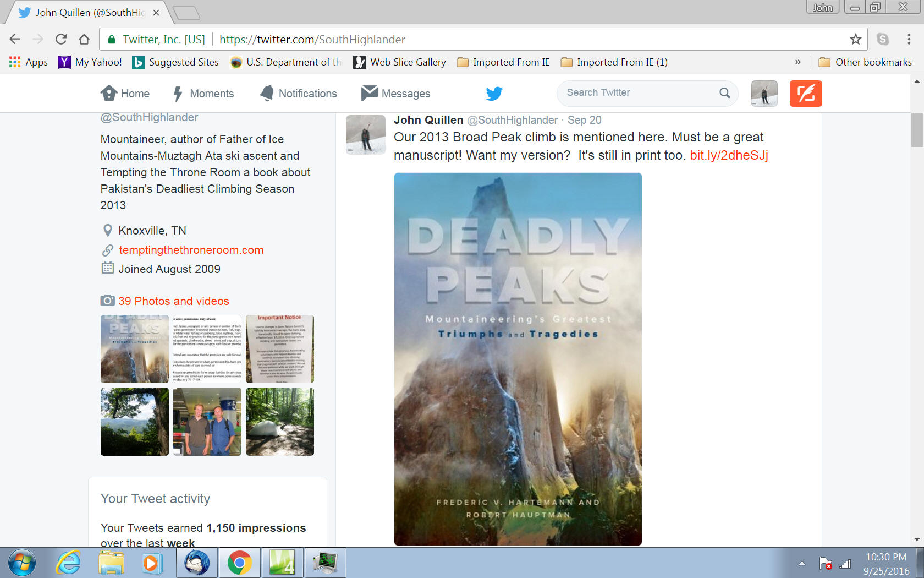Bookmark this page with star icon

pyautogui.click(x=855, y=39)
